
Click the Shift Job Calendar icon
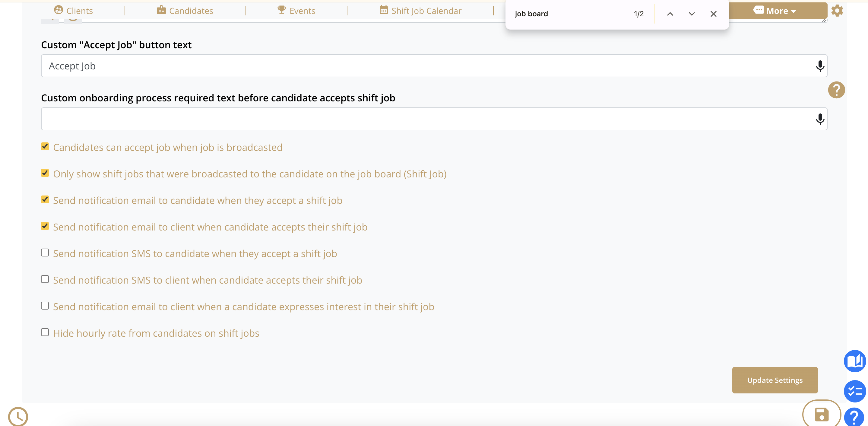coord(384,10)
